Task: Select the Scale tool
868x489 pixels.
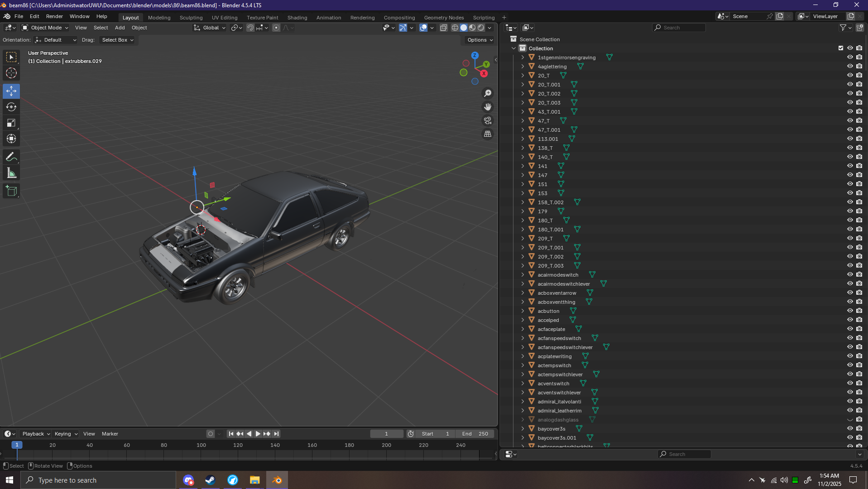Action: (x=11, y=123)
